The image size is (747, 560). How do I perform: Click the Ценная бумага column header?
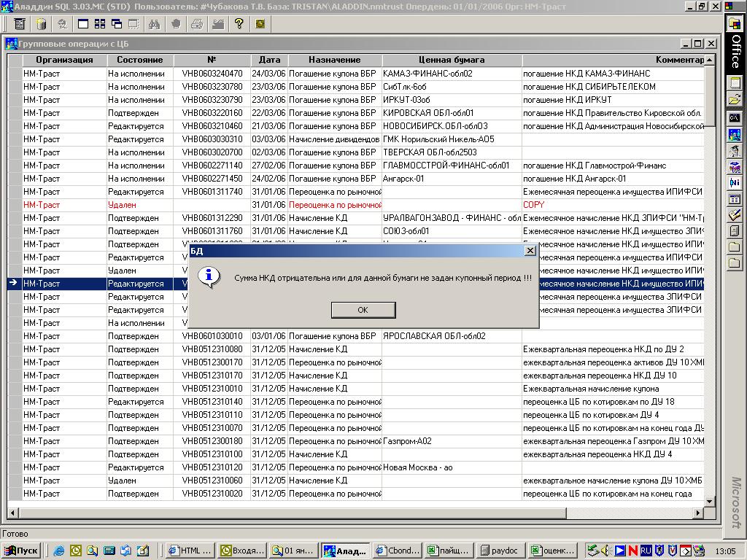pos(452,60)
